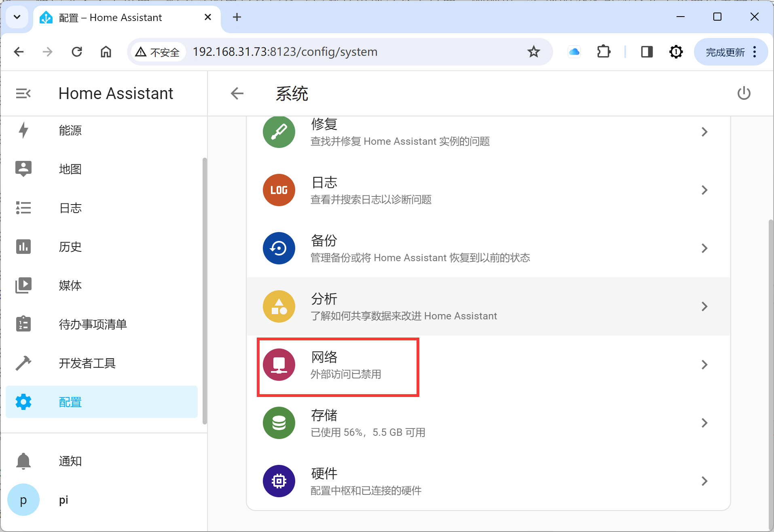Click the address bar URL
774x532 pixels.
click(x=285, y=52)
